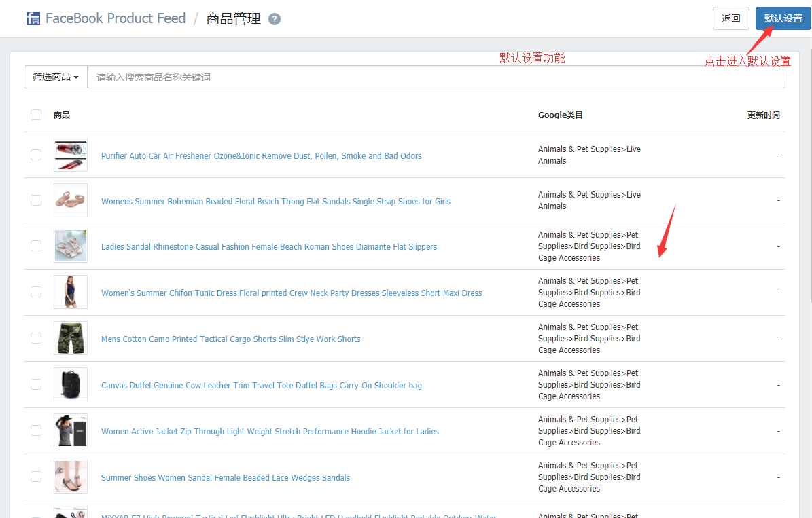
Task: Check the Summer Shoes Women Sandal row
Action: (x=36, y=477)
